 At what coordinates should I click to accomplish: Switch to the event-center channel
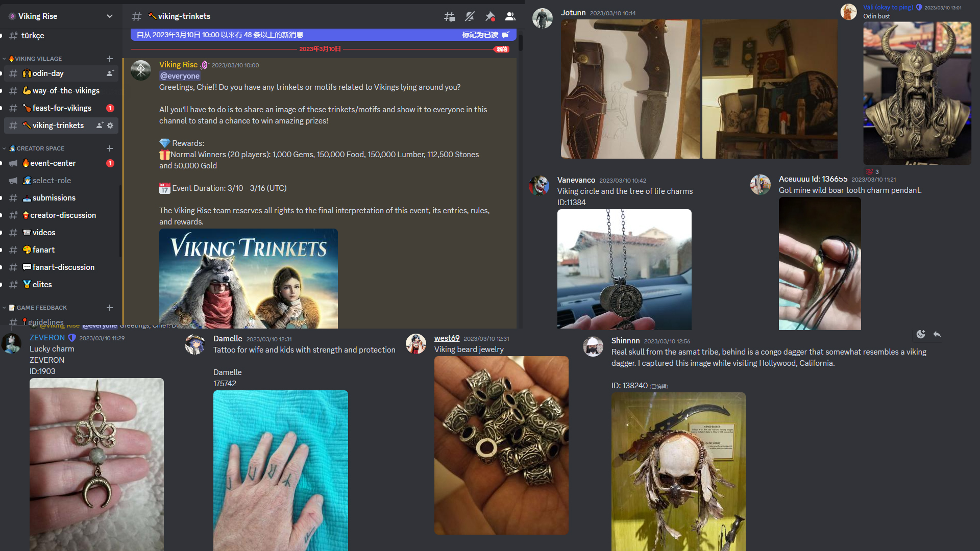(53, 163)
